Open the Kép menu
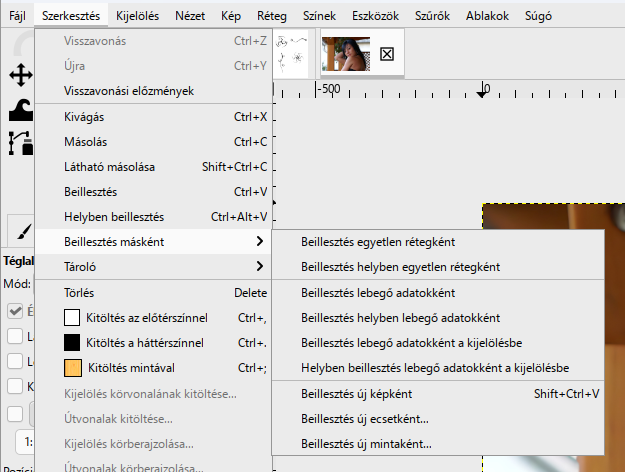 pos(231,16)
